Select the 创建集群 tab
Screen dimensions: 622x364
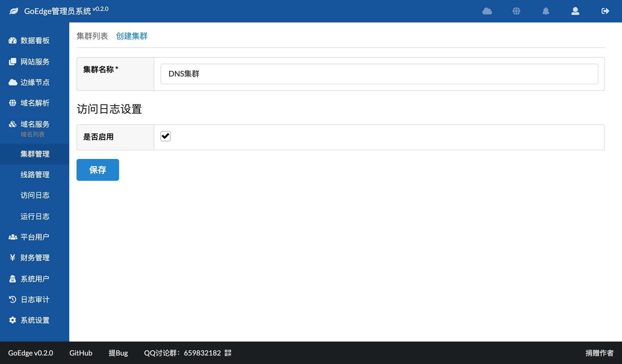pyautogui.click(x=132, y=36)
